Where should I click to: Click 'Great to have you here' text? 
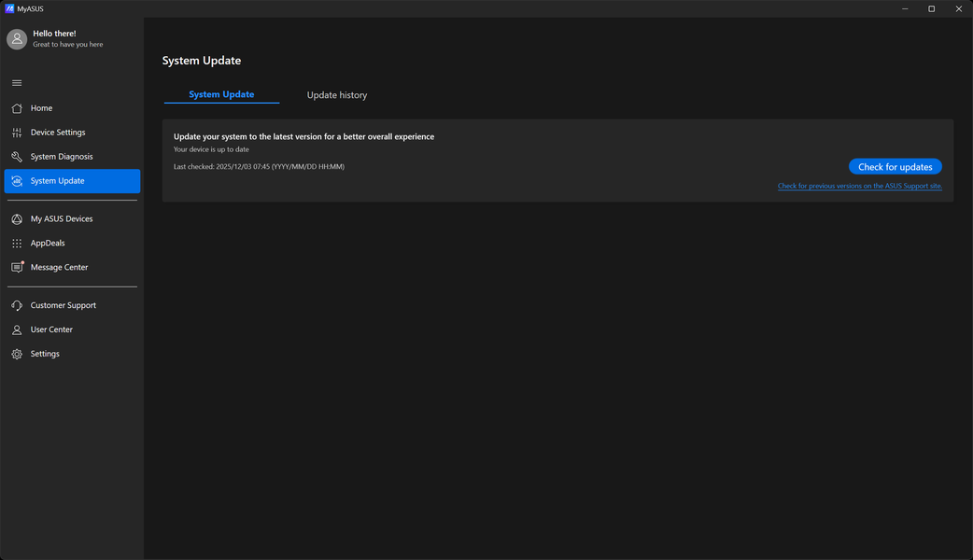[x=67, y=45]
